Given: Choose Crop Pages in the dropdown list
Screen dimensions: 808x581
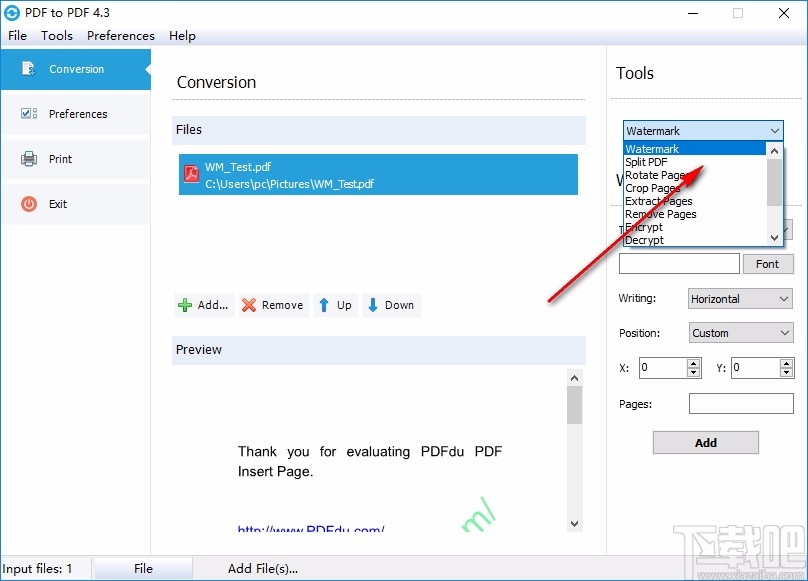Looking at the screenshot, I should click(695, 188).
